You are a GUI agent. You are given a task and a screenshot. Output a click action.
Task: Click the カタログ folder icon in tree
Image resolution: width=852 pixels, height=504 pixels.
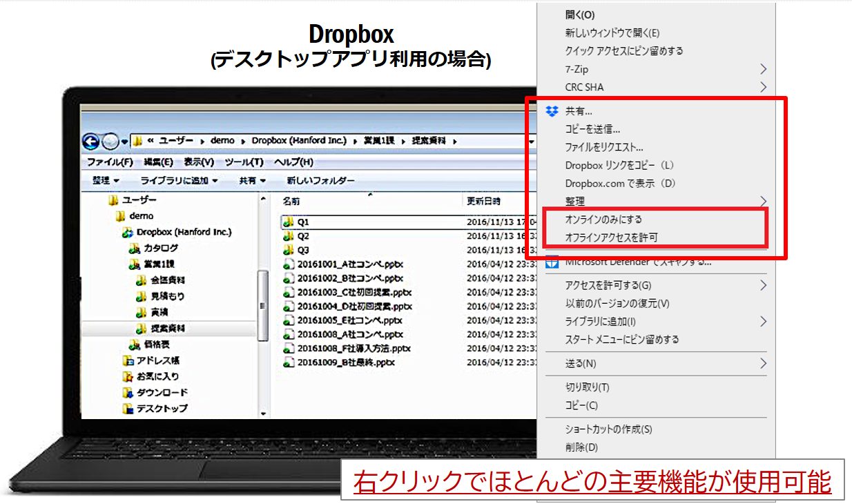[135, 249]
